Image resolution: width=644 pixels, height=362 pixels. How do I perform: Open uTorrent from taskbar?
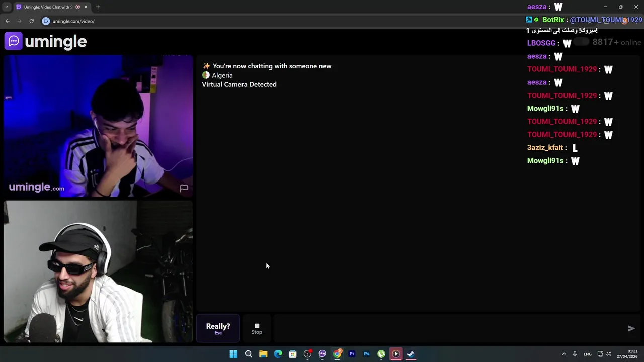381,354
